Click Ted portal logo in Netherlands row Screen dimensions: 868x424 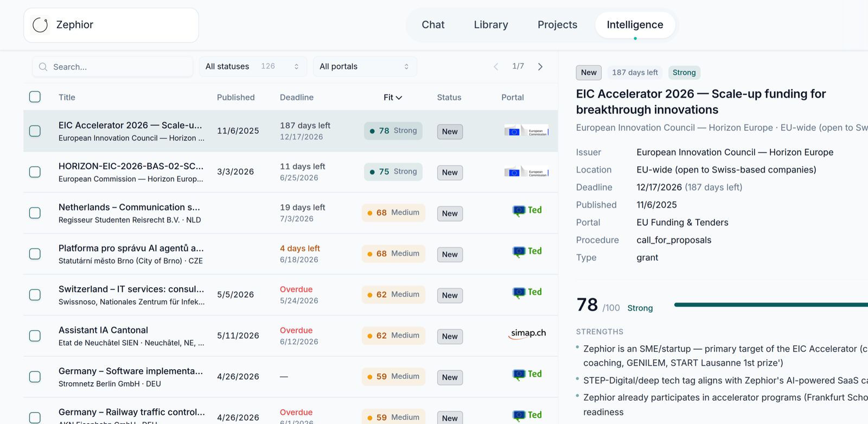click(527, 211)
